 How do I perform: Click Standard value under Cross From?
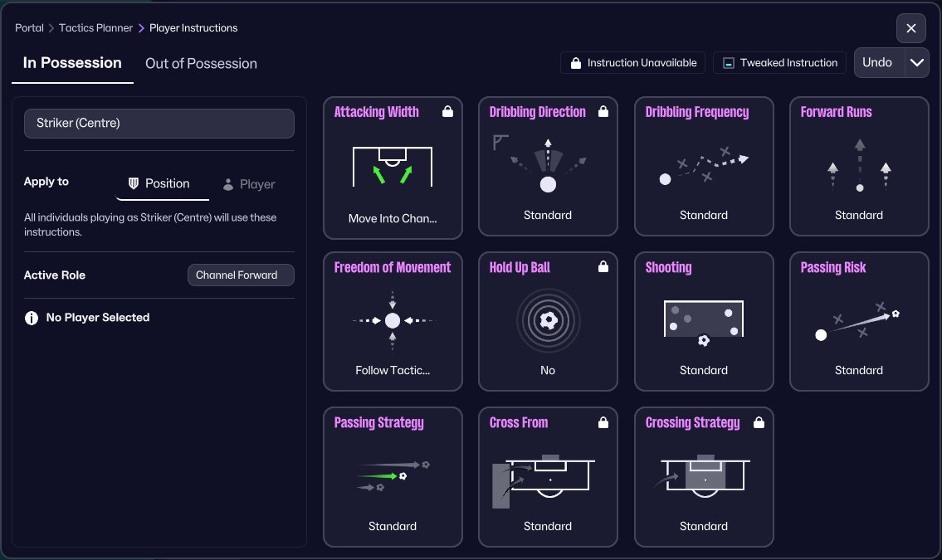click(547, 526)
